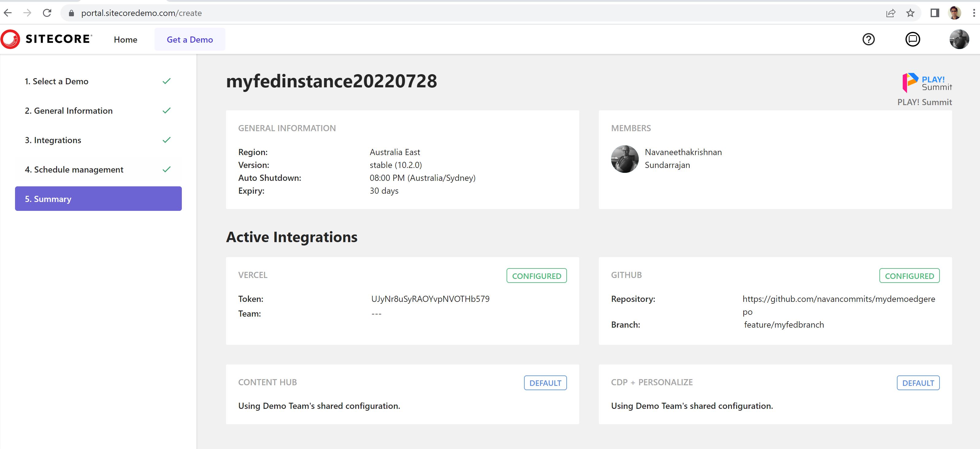The width and height of the screenshot is (980, 449).
Task: Click the Active Integrations heading
Action: coord(291,237)
